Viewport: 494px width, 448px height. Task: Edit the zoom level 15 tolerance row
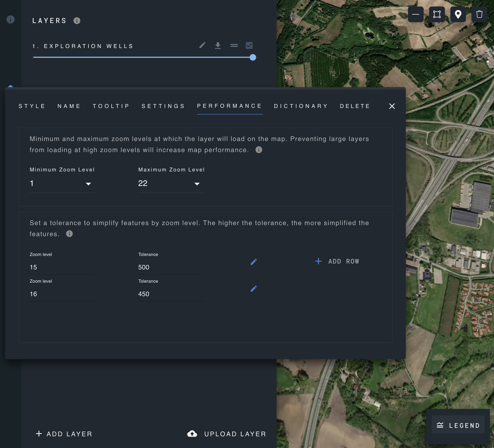coord(254,262)
